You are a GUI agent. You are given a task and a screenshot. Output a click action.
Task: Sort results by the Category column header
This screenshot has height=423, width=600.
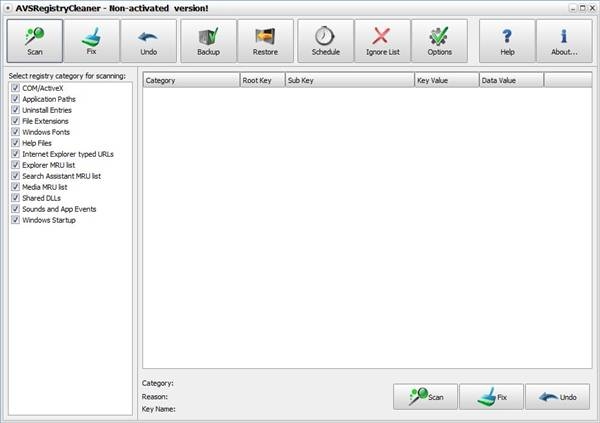pos(191,80)
